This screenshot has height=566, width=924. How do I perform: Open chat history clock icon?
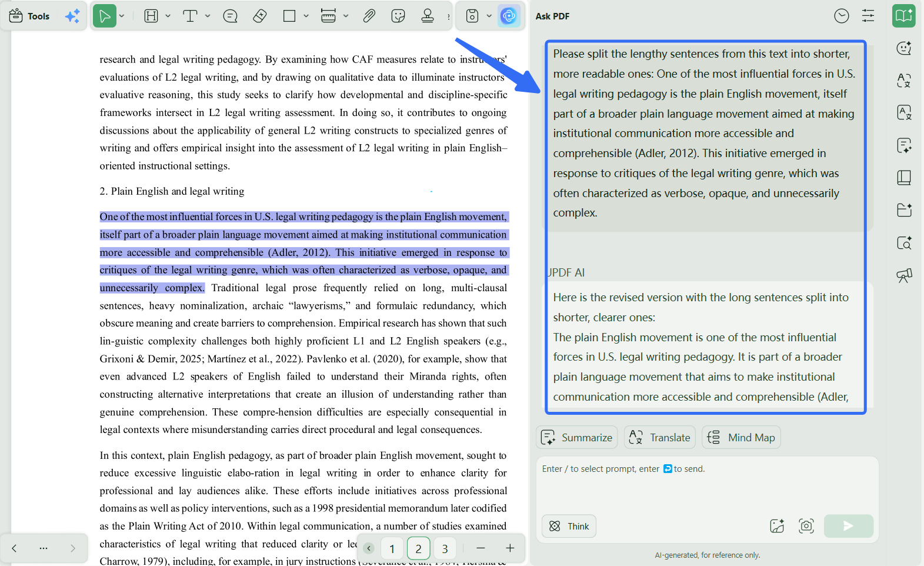pos(842,16)
